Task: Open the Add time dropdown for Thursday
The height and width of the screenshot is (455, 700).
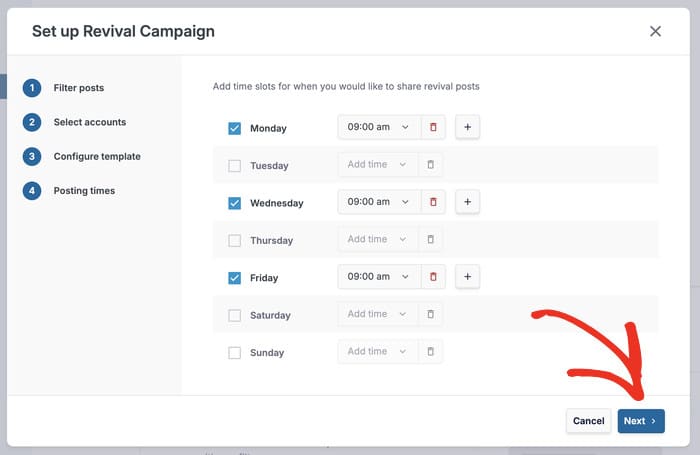Action: click(378, 240)
